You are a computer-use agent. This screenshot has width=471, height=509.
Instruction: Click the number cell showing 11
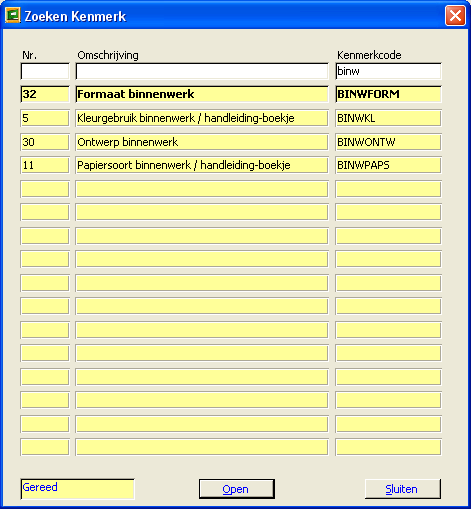(45, 165)
